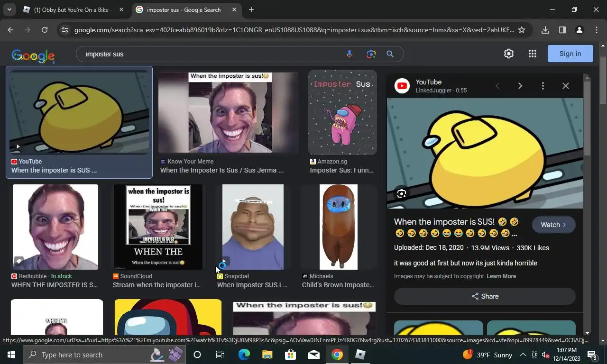Open tab search dropdown arrow
The image size is (607, 364).
coord(9,9)
